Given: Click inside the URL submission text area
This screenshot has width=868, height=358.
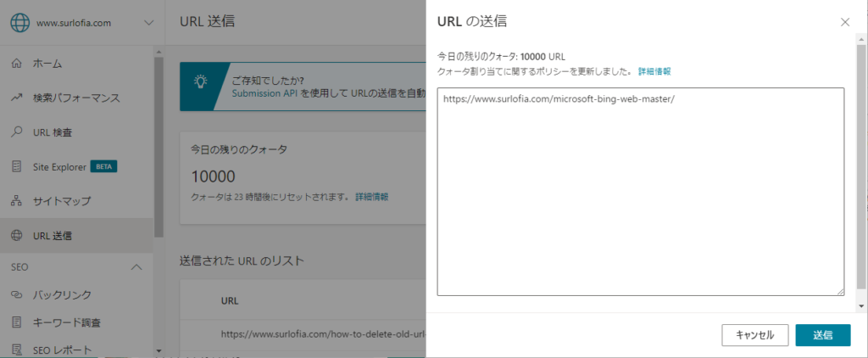Looking at the screenshot, I should pyautogui.click(x=641, y=192).
